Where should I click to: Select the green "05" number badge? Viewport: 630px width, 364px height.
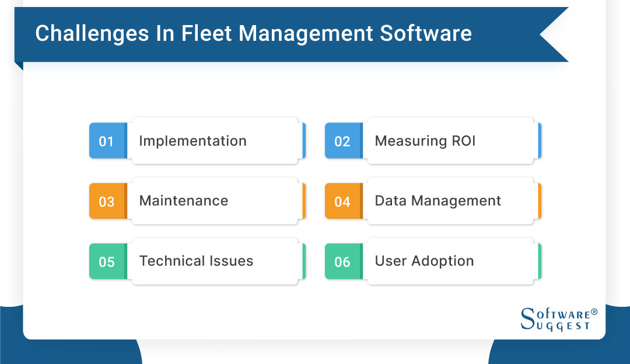107,261
